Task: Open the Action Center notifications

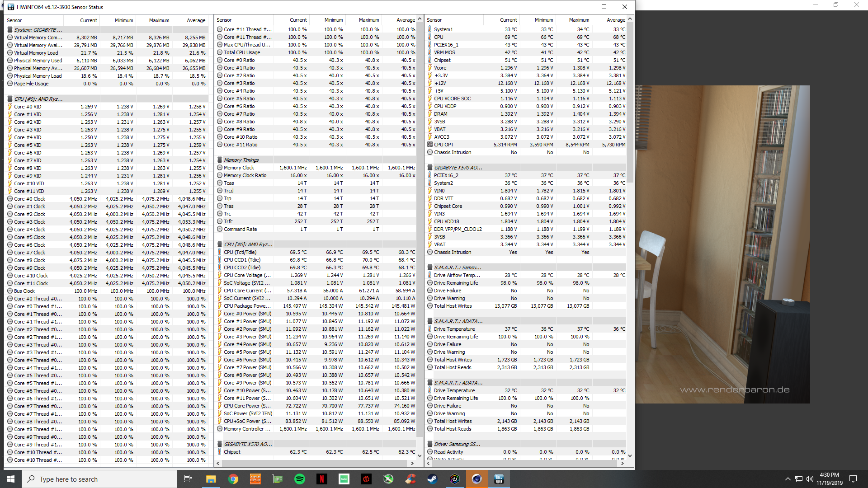Action: click(853, 479)
